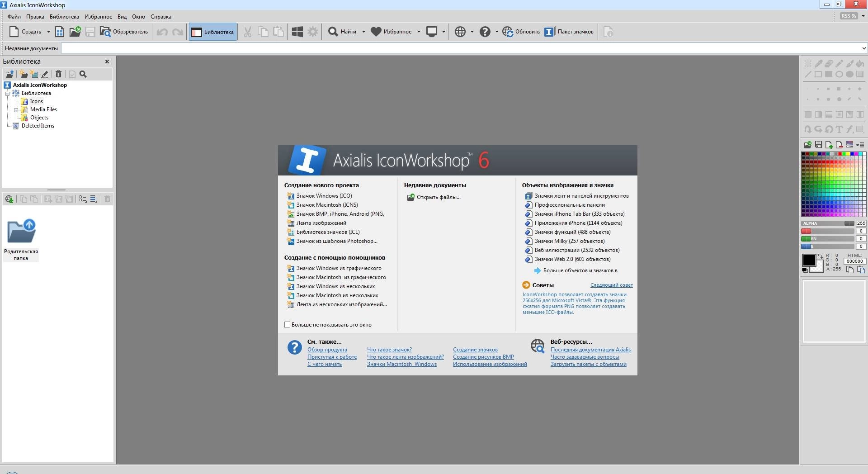Click the open file folder toolbar icon

point(75,32)
